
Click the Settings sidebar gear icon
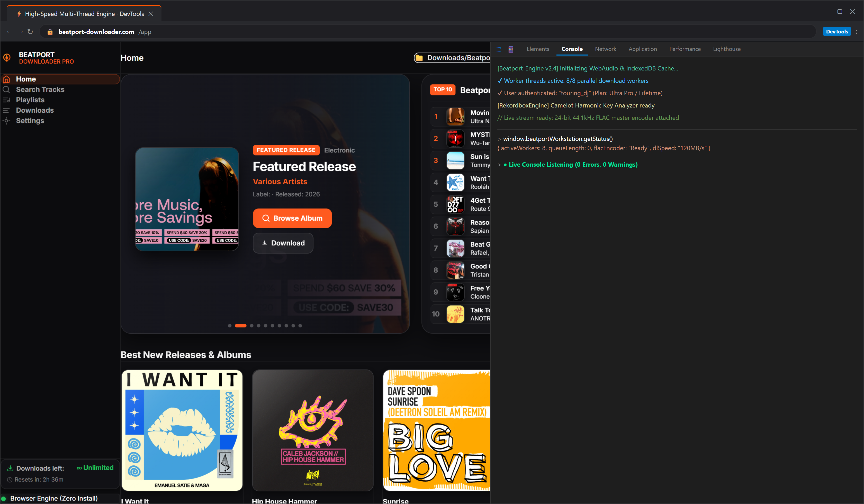(x=6, y=121)
